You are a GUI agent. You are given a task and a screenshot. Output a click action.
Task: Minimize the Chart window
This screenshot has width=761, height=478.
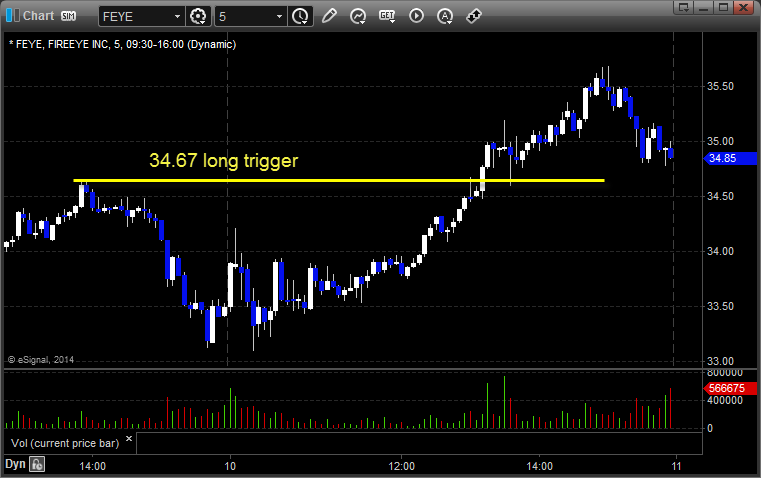(704, 7)
